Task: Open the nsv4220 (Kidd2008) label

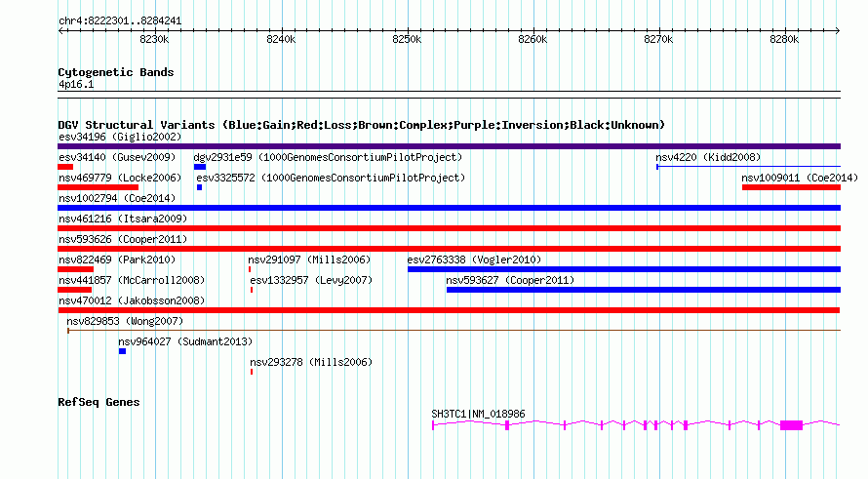Action: pos(708,157)
